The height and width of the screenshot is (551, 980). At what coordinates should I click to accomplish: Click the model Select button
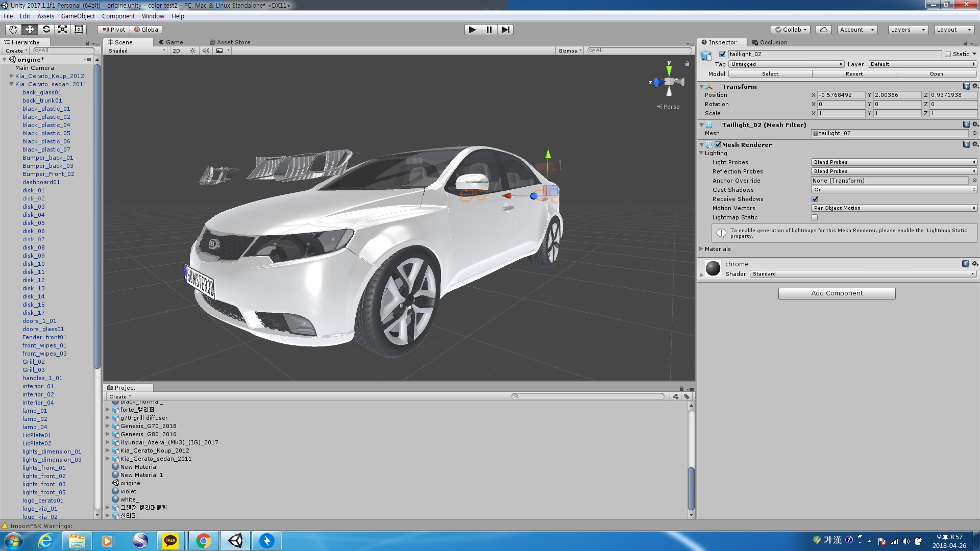click(770, 74)
